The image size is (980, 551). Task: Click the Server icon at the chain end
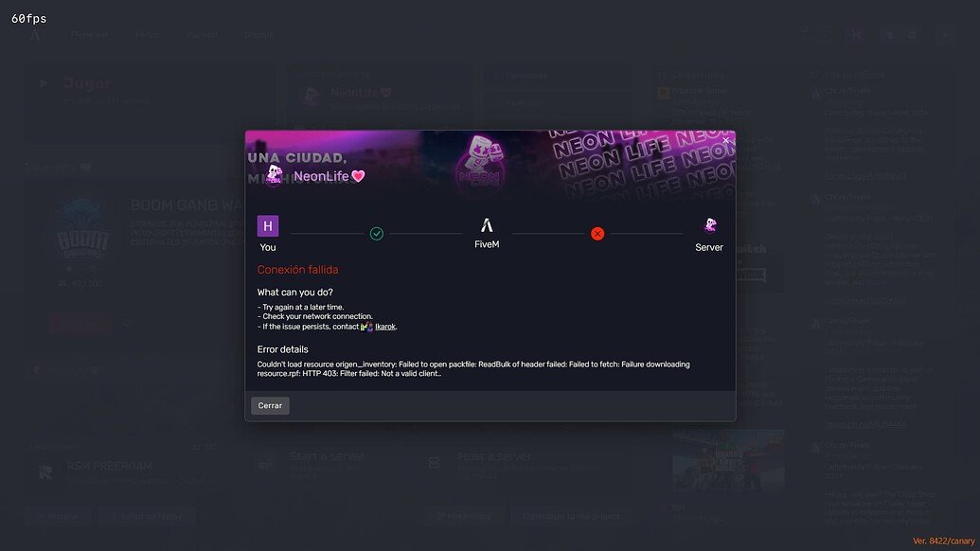click(710, 225)
